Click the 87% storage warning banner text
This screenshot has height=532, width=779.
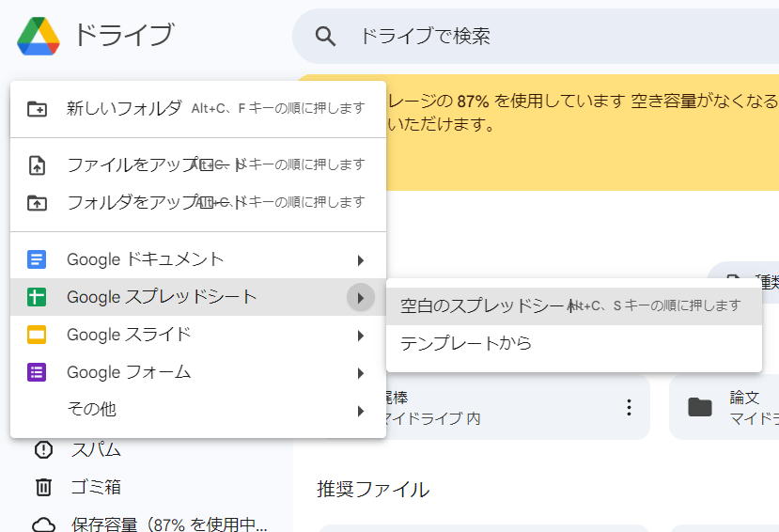coord(582,113)
